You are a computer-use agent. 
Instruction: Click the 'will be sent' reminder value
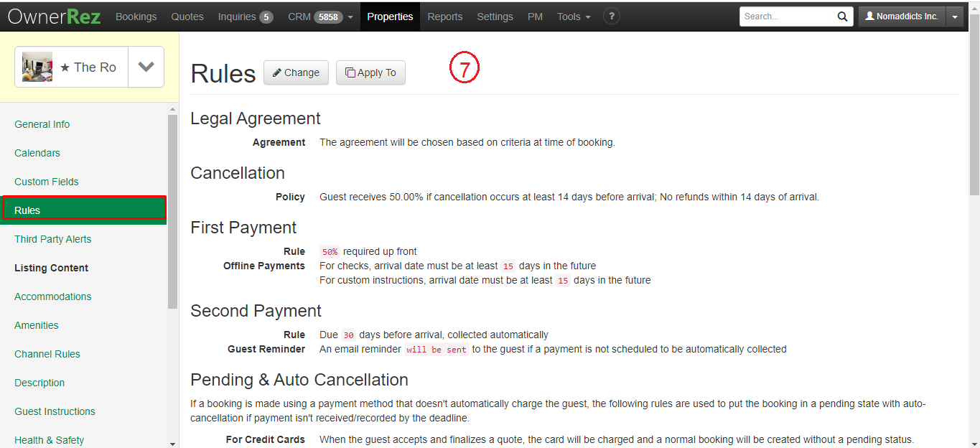point(437,350)
